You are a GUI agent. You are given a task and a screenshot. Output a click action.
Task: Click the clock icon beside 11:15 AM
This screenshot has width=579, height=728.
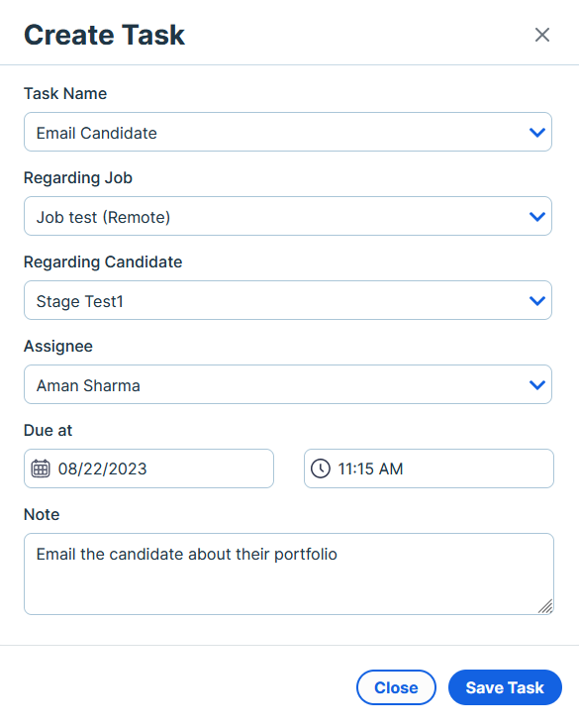pos(320,468)
